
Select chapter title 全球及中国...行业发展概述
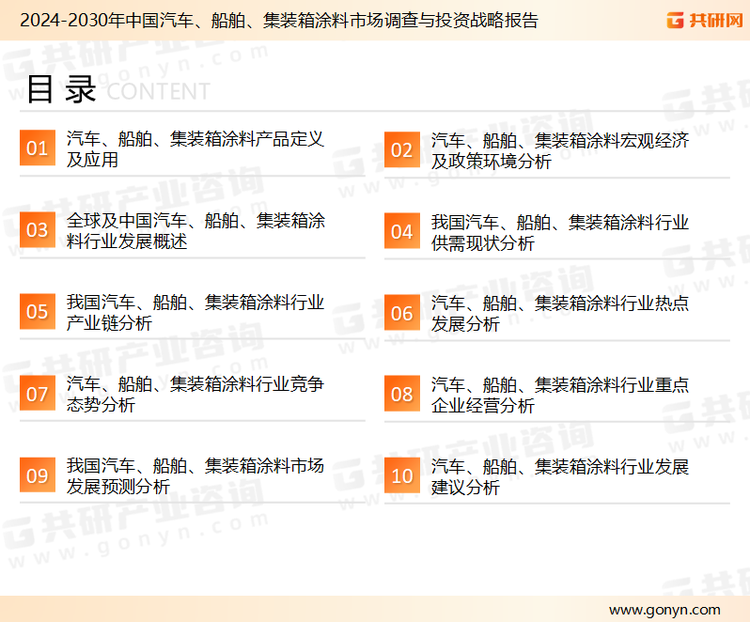pyautogui.click(x=195, y=231)
